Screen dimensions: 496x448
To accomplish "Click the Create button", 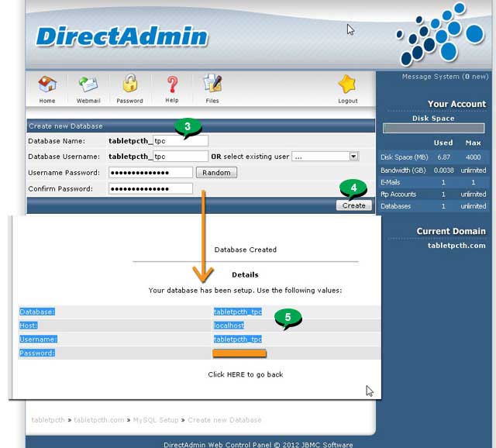I will tap(353, 205).
